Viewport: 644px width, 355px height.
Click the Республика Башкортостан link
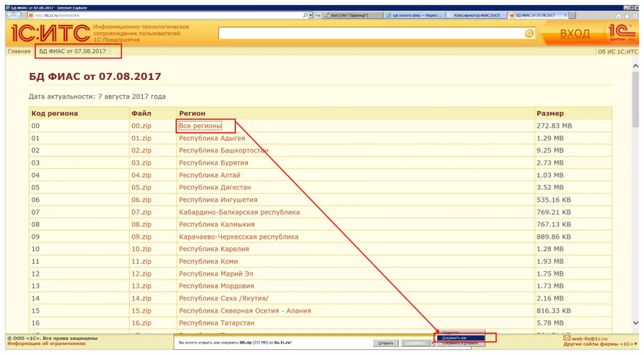tap(224, 151)
